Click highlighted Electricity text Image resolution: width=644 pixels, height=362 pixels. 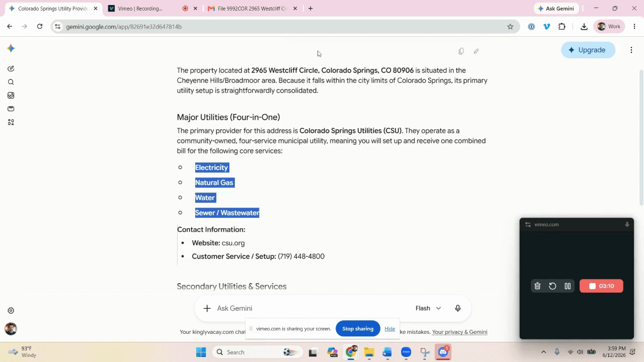212,167
